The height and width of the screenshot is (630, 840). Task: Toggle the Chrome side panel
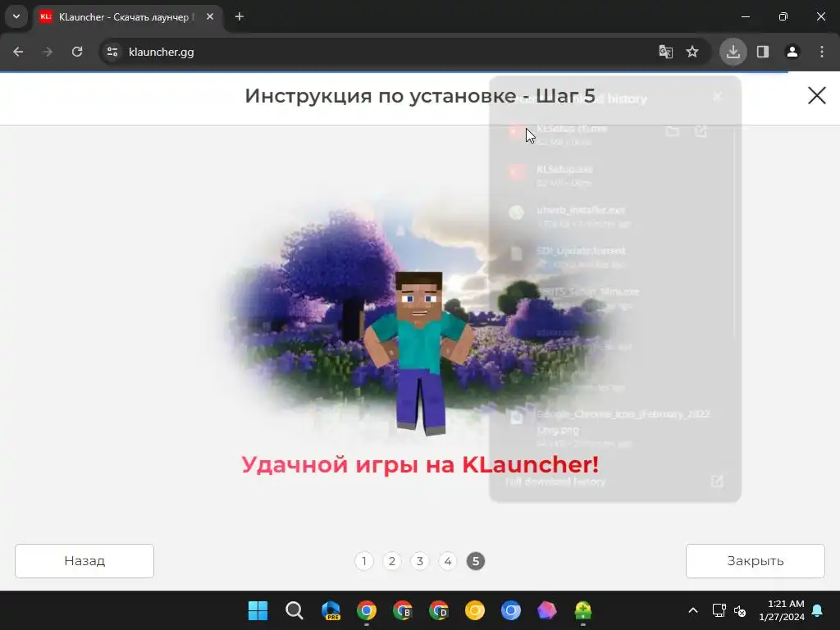tap(763, 52)
